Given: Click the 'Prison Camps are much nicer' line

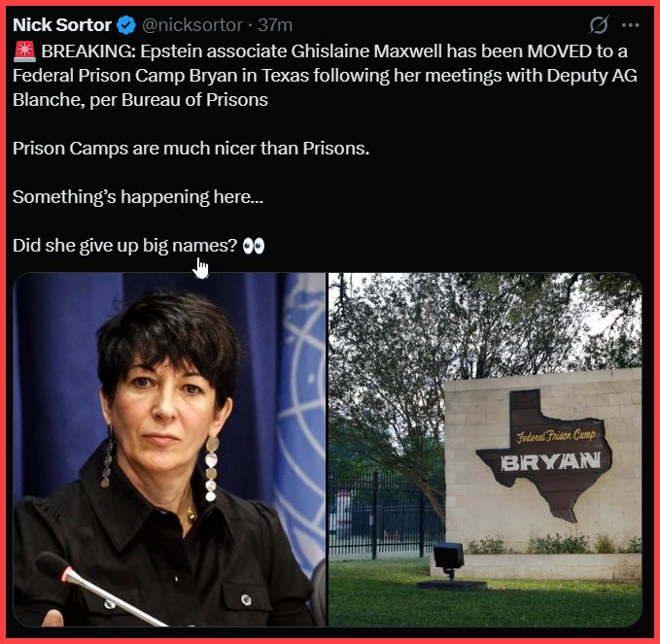Looking at the screenshot, I should tap(191, 149).
